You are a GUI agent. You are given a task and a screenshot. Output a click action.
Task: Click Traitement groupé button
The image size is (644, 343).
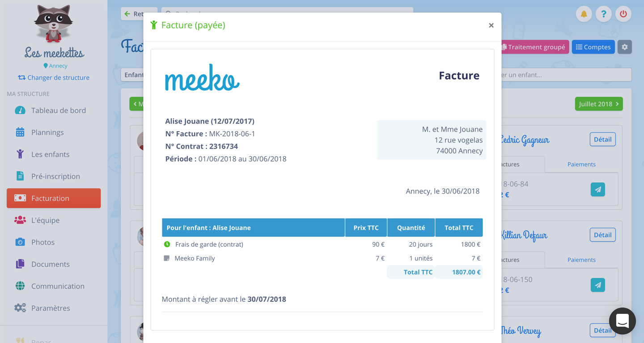coord(534,47)
